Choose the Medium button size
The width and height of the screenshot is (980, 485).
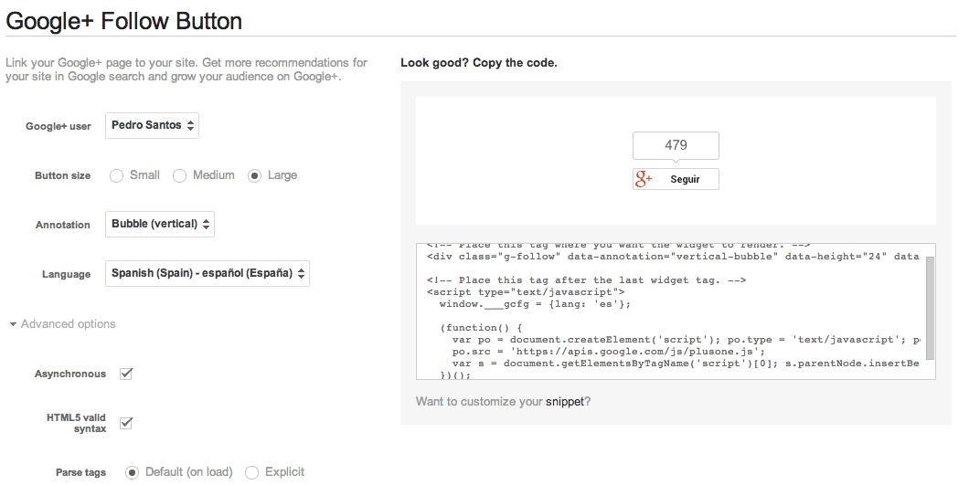pos(180,175)
